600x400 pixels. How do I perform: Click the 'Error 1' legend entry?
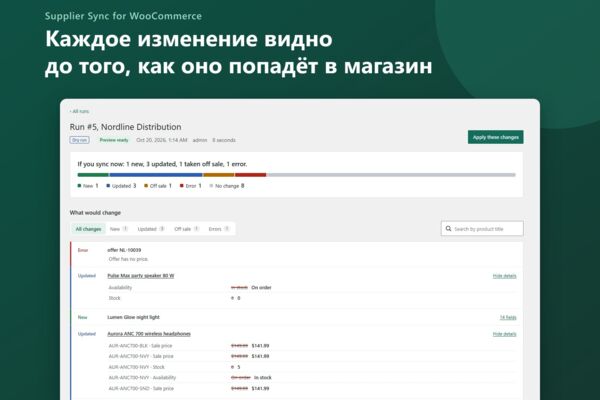click(x=191, y=186)
